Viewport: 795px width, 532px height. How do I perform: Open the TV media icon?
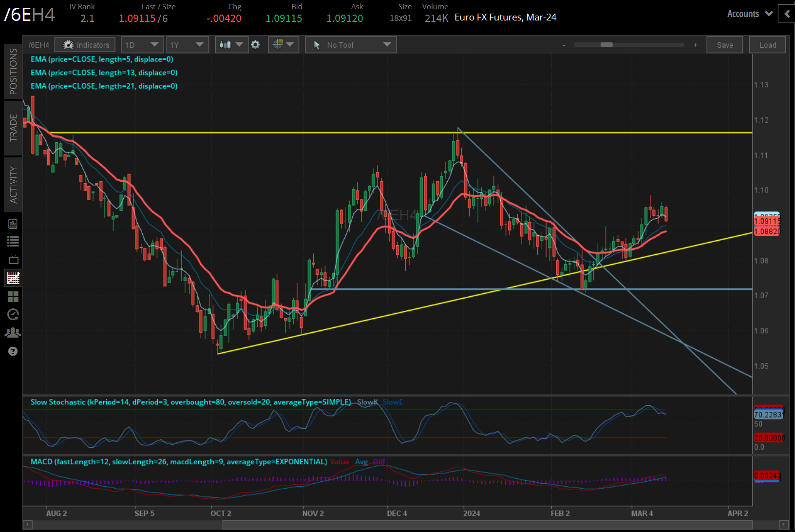[13, 259]
